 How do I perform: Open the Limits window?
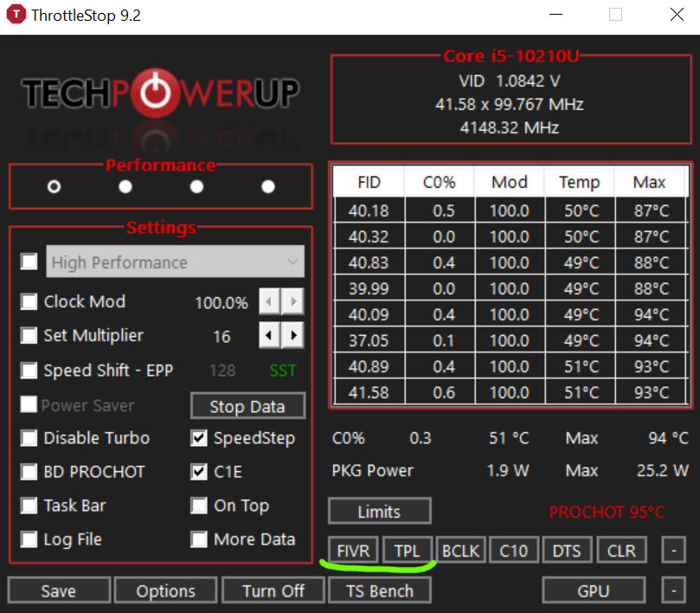380,511
